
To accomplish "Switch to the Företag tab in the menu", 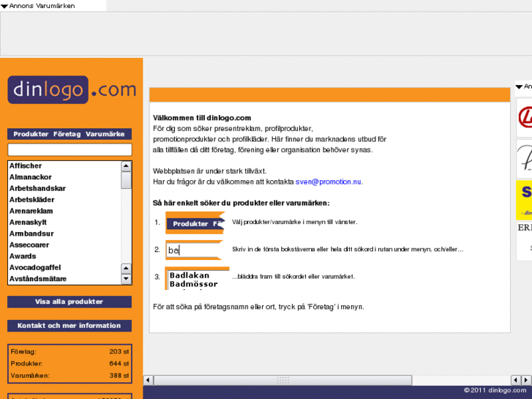I will (x=67, y=134).
